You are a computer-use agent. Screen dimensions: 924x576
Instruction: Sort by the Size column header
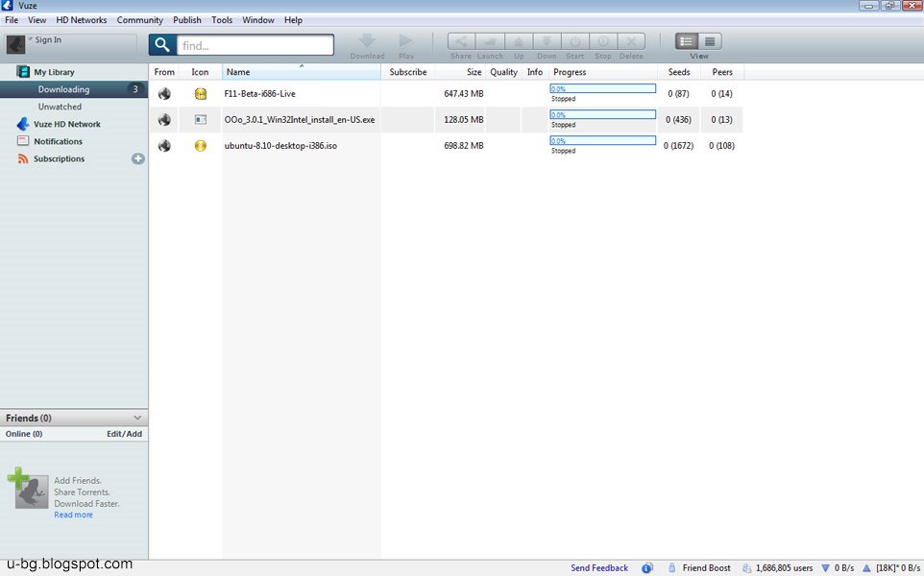click(460, 72)
